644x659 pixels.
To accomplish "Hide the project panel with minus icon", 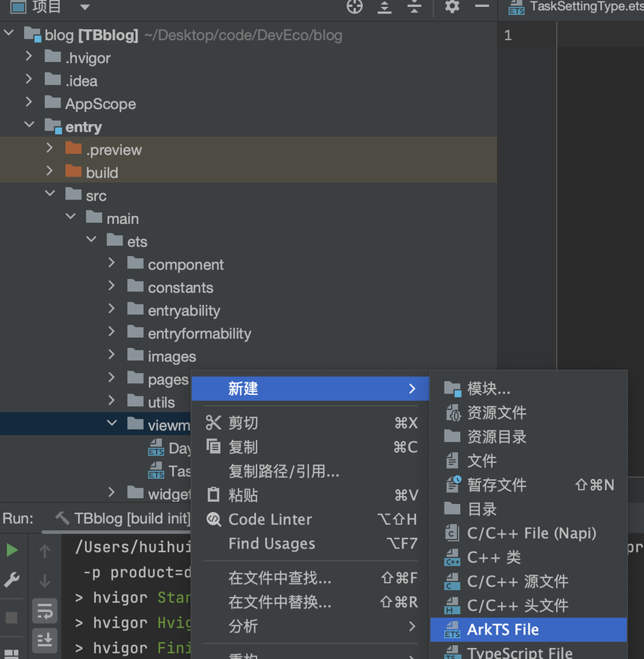I will 481,7.
